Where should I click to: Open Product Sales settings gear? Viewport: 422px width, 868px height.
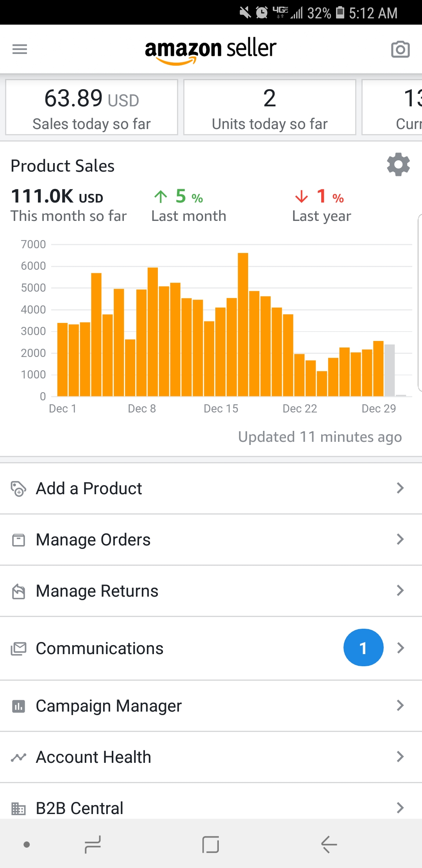click(x=398, y=165)
